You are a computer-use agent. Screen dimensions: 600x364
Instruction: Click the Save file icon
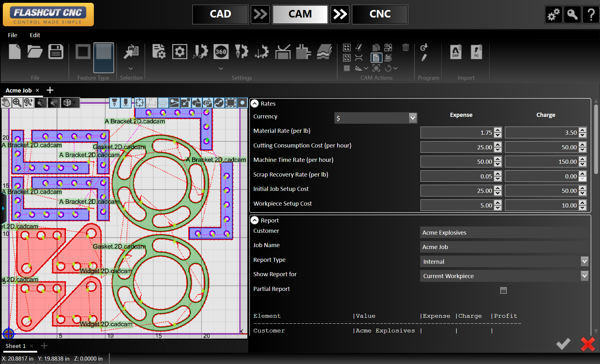pos(56,52)
